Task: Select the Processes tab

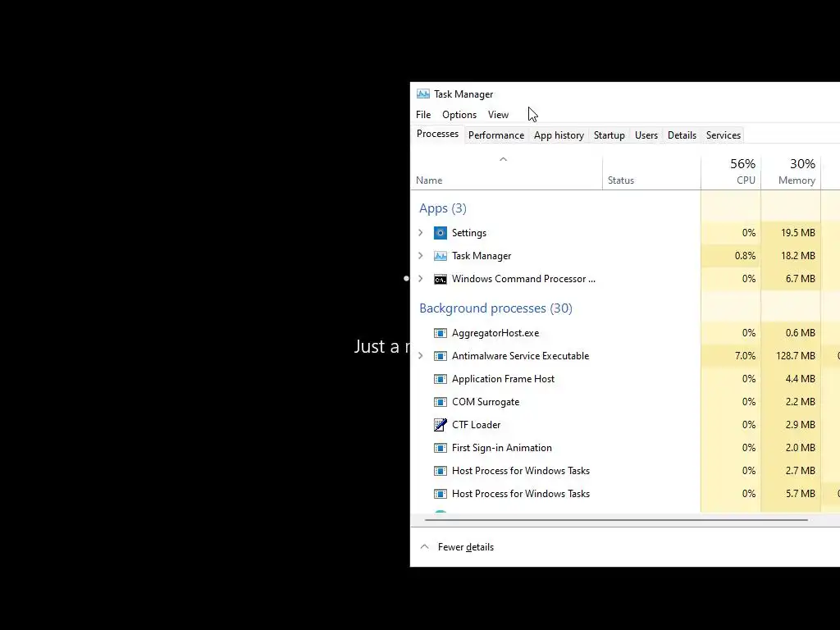Action: [x=437, y=134]
